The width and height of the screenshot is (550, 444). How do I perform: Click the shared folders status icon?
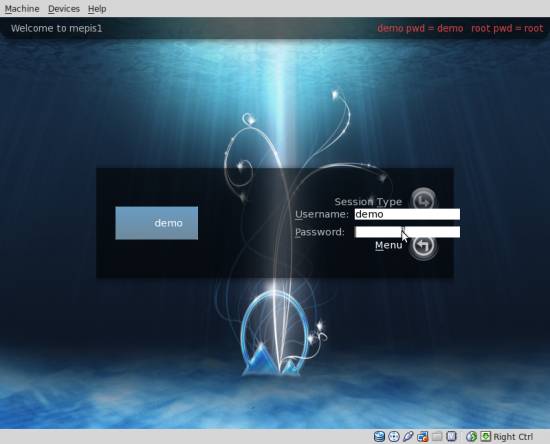tap(437, 437)
